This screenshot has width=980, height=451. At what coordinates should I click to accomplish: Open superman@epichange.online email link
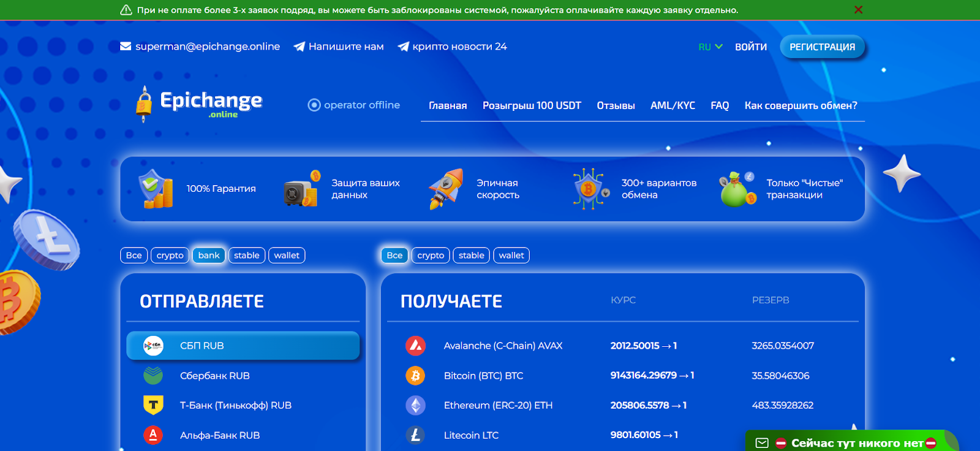click(208, 47)
